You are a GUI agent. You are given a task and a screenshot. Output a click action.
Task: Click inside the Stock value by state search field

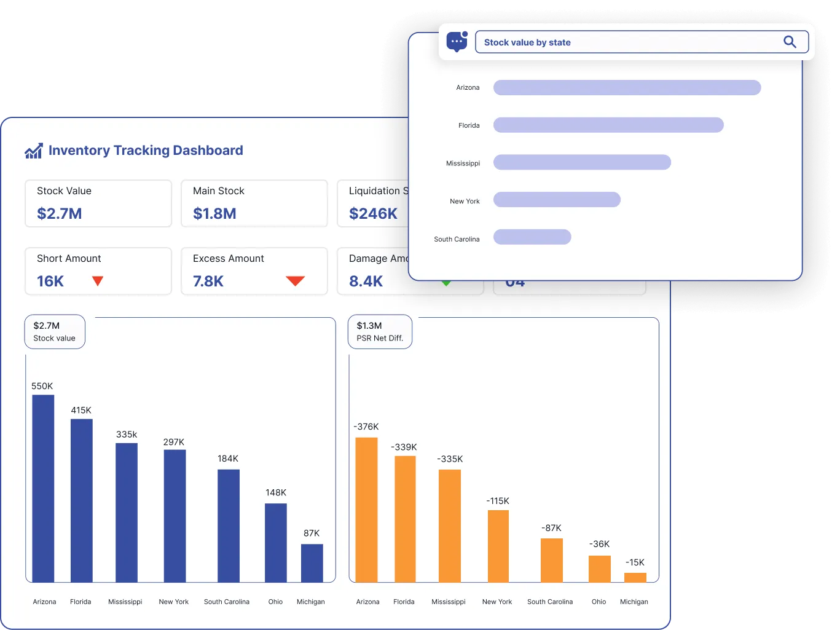614,42
